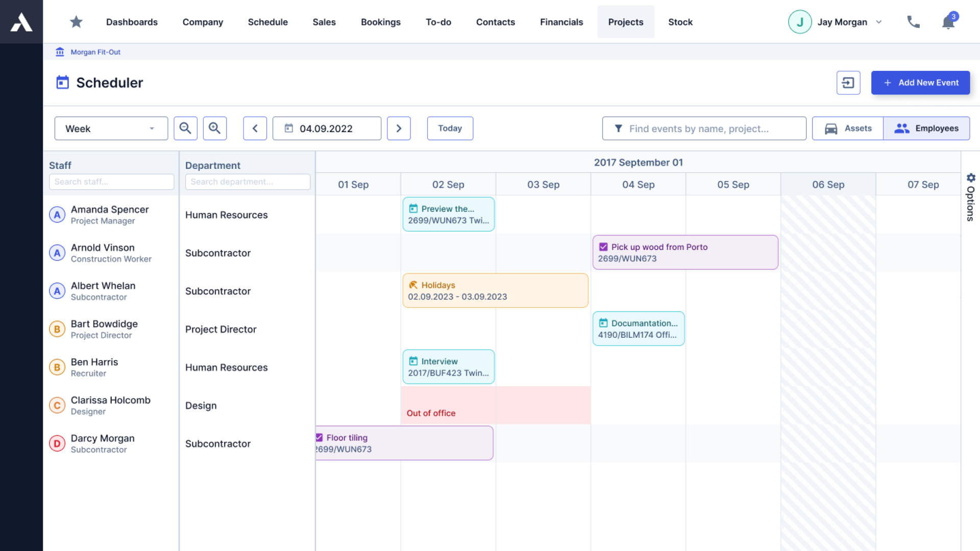Viewport: 980px width, 551px height.
Task: Click the phone call icon
Action: [913, 22]
